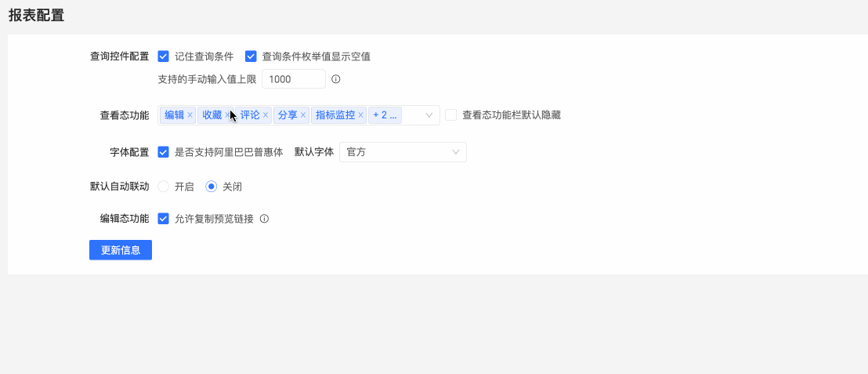Open the 默认字体 dropdown showing 官方
Viewport: 868px width, 374px height.
click(x=403, y=152)
